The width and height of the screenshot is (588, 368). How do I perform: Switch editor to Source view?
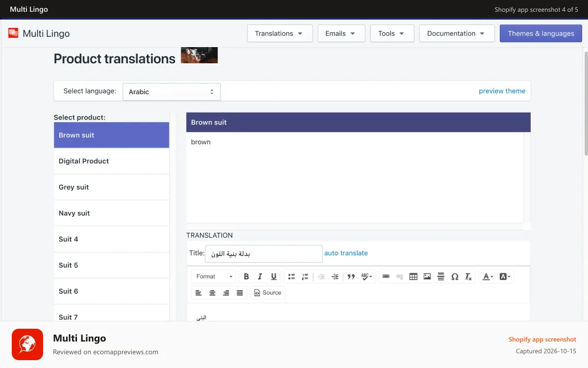268,293
